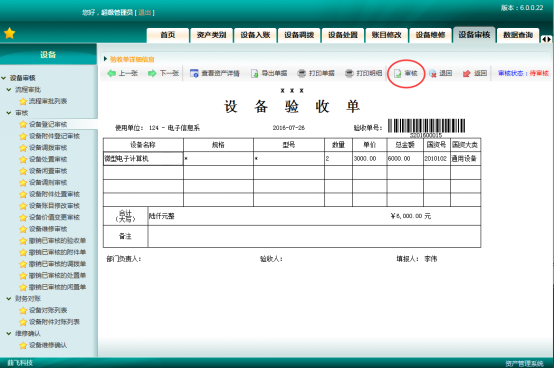The height and width of the screenshot is (368, 554).
Task: Collapse the 流程审批 tree group
Action: click(x=9, y=90)
